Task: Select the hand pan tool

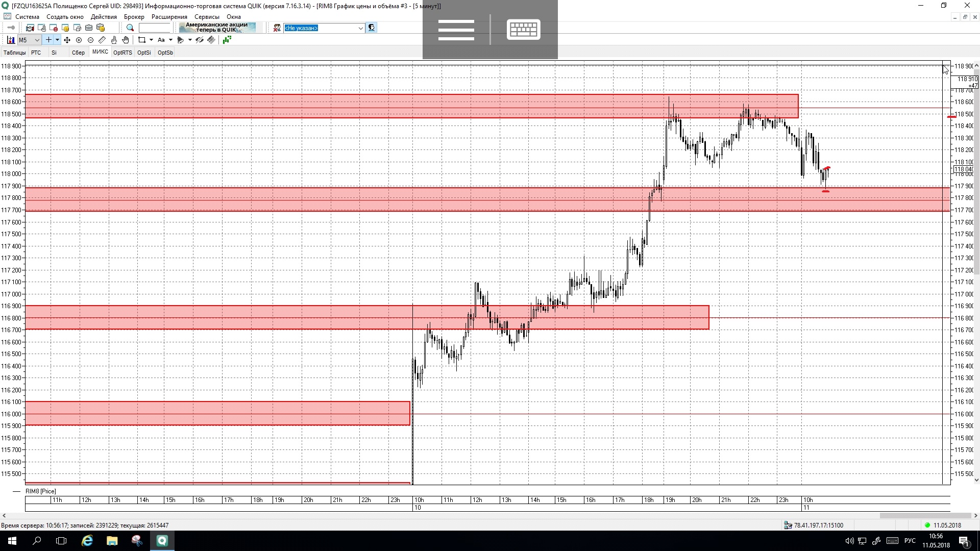Action: pyautogui.click(x=126, y=40)
